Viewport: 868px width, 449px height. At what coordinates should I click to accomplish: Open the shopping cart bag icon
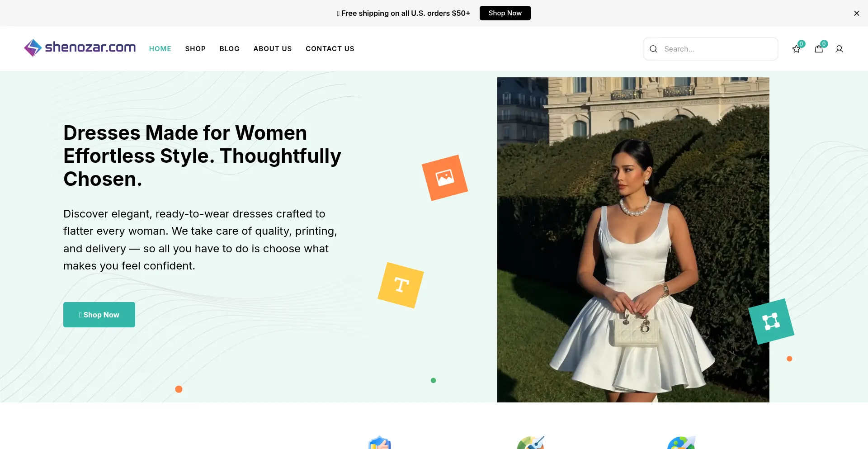pos(819,48)
